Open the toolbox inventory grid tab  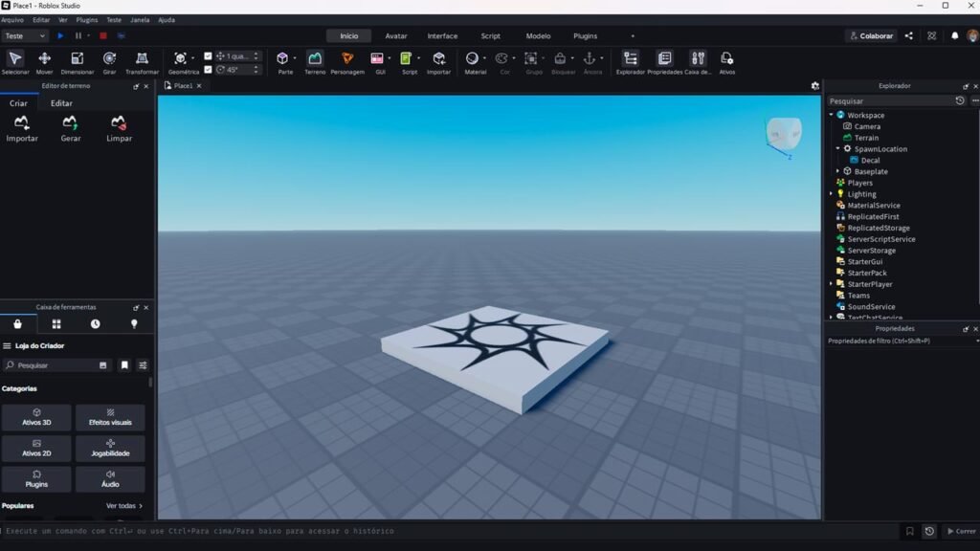(x=56, y=323)
